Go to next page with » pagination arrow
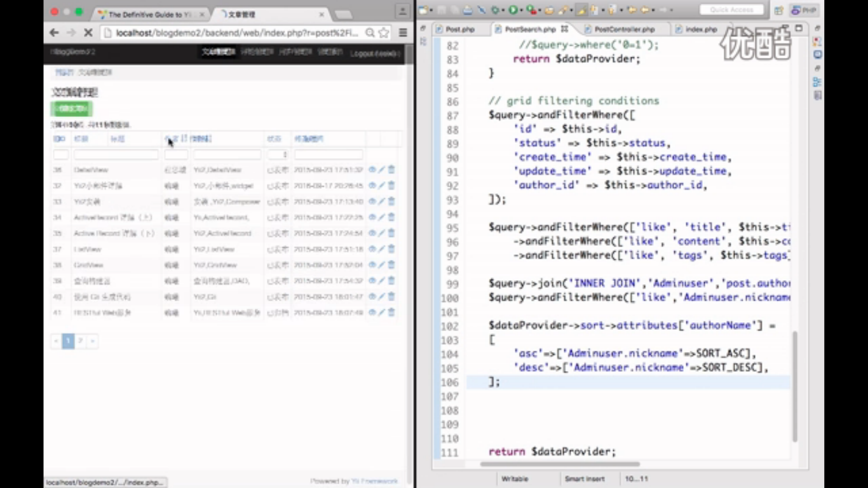Image resolution: width=868 pixels, height=488 pixels. [93, 341]
